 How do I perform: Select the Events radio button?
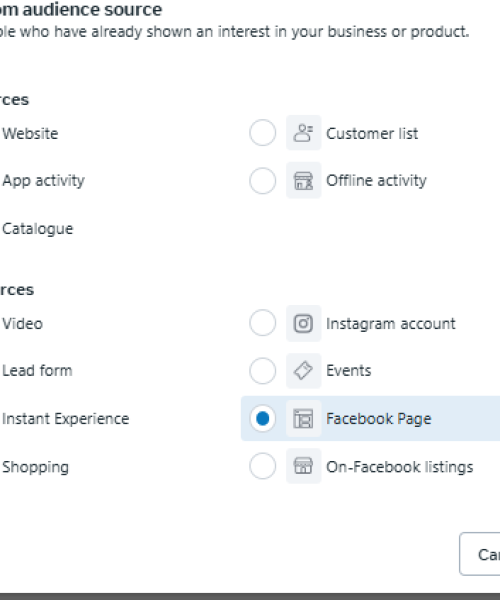coord(262,370)
